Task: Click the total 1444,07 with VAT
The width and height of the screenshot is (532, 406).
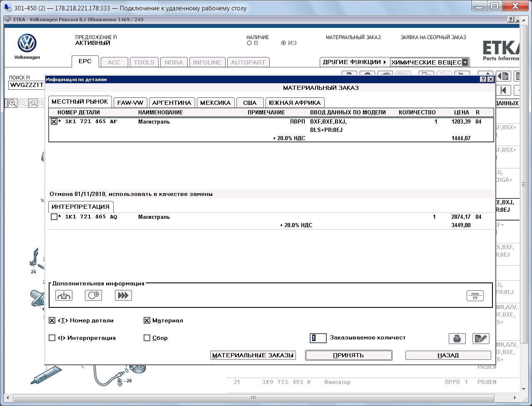Action: point(461,138)
